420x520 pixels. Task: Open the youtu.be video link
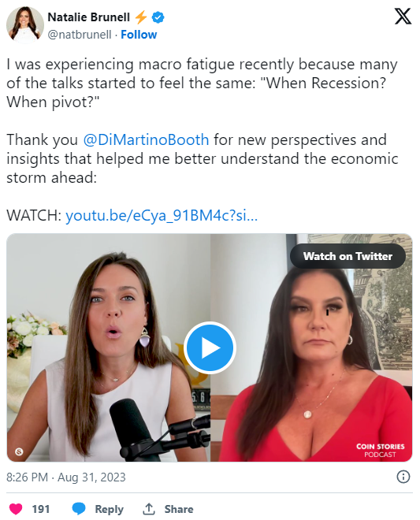(x=162, y=216)
